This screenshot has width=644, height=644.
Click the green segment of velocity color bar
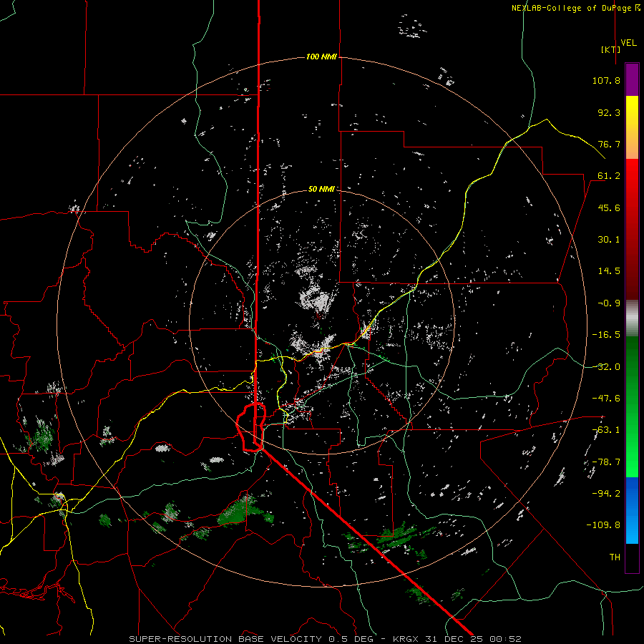632,406
